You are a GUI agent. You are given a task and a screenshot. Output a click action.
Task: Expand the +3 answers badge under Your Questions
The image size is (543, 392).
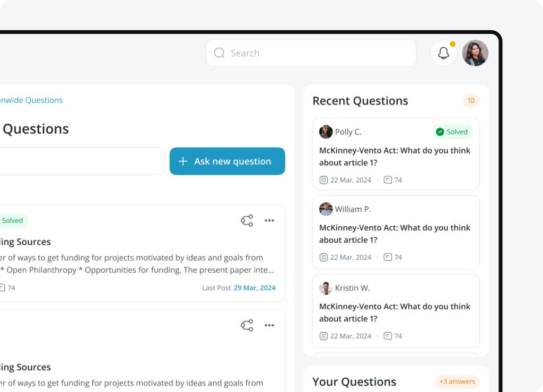coord(457,381)
